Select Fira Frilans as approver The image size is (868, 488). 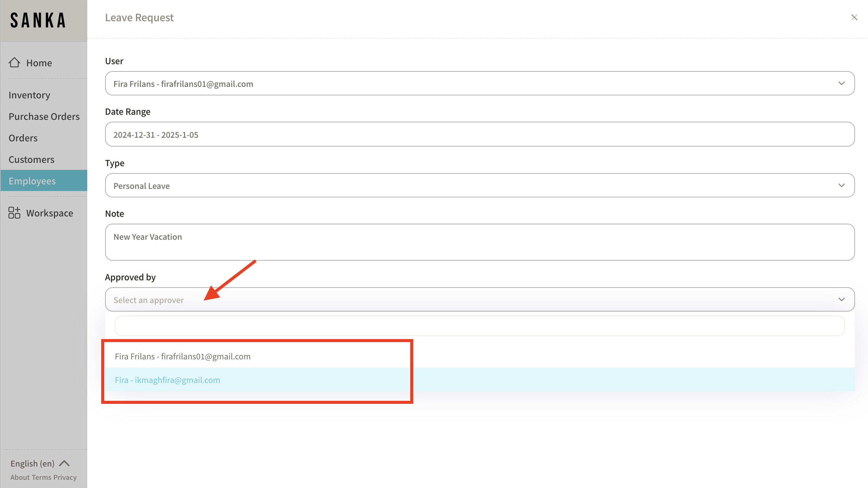(183, 356)
